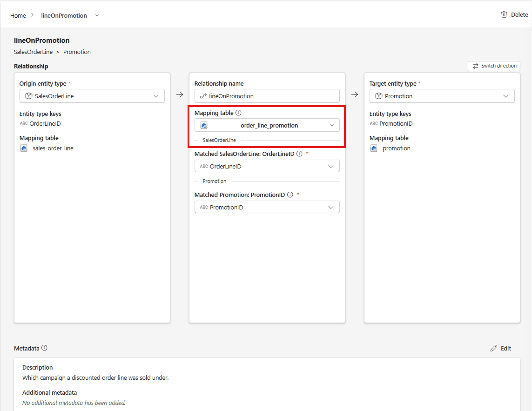Click the Metadata info icon
The image size is (532, 411).
click(44, 348)
